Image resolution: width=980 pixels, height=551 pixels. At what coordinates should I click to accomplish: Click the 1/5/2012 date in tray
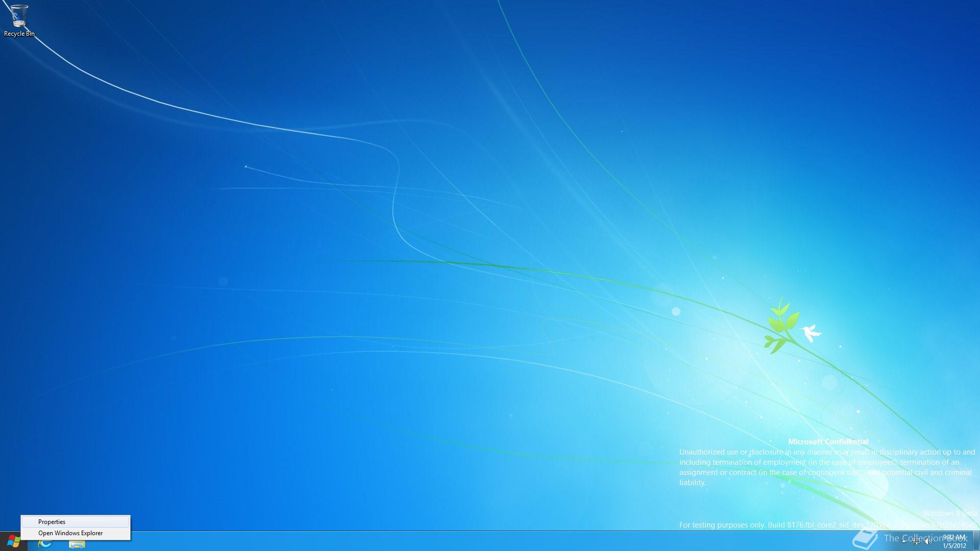[x=954, y=546]
